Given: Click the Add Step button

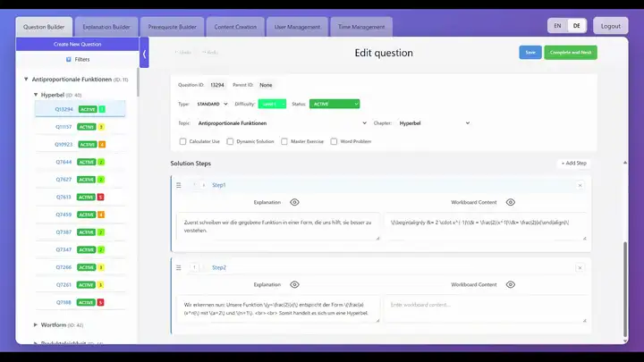Looking at the screenshot, I should click(573, 164).
